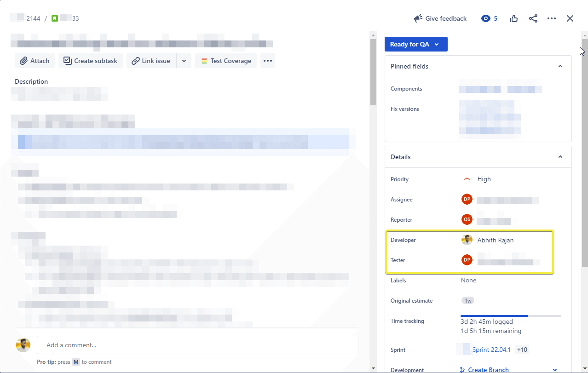
Task: Expand the Link issue dropdown arrow
Action: click(x=184, y=61)
